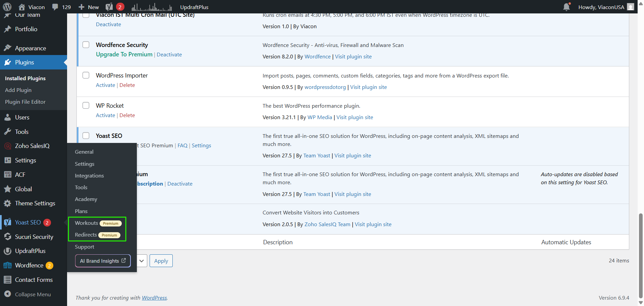
Task: Click the ACF fields icon
Action: (x=8, y=174)
